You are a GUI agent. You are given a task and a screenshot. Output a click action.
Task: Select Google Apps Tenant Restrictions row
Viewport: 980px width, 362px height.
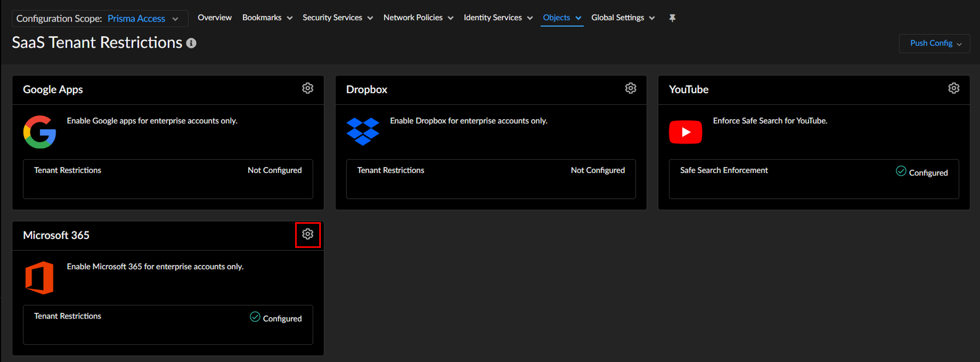coord(168,179)
